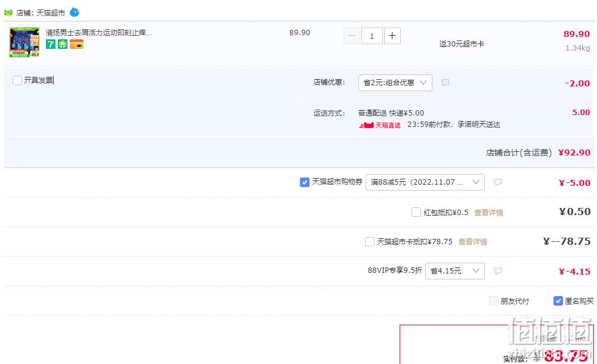597x364 pixels.
Task: Open the 清扬男士去屑 product title link
Action: (98, 33)
